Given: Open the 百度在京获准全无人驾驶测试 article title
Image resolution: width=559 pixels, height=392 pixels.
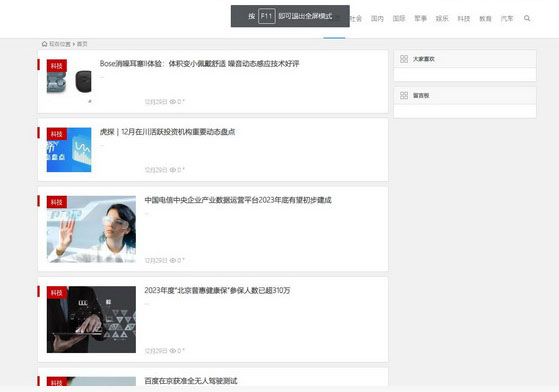Looking at the screenshot, I should [x=191, y=381].
